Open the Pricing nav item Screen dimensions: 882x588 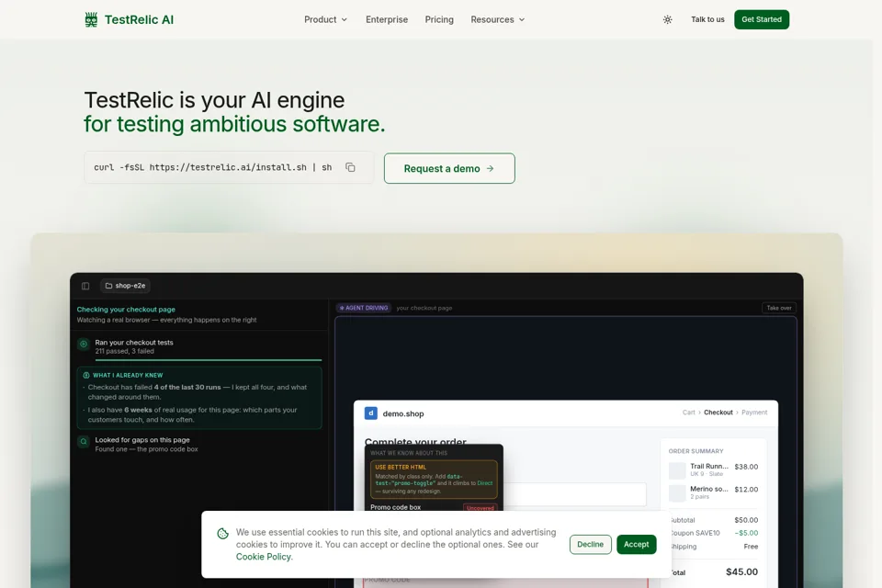(439, 19)
